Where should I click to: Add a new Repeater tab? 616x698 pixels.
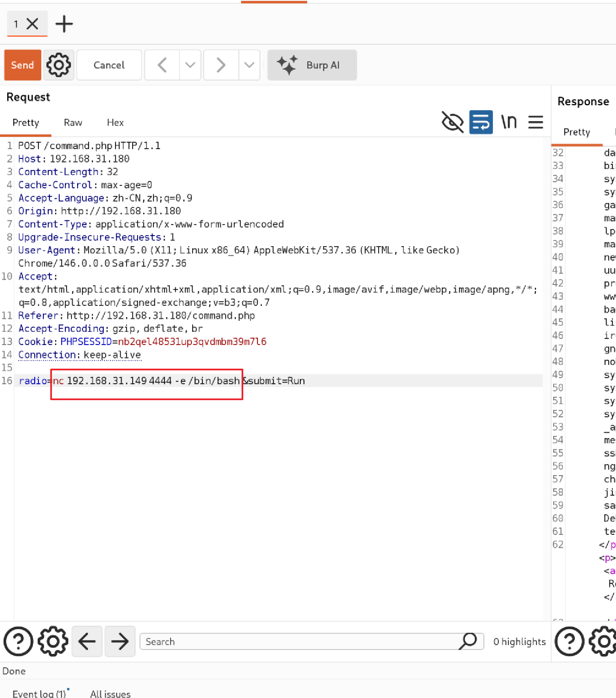coord(64,24)
